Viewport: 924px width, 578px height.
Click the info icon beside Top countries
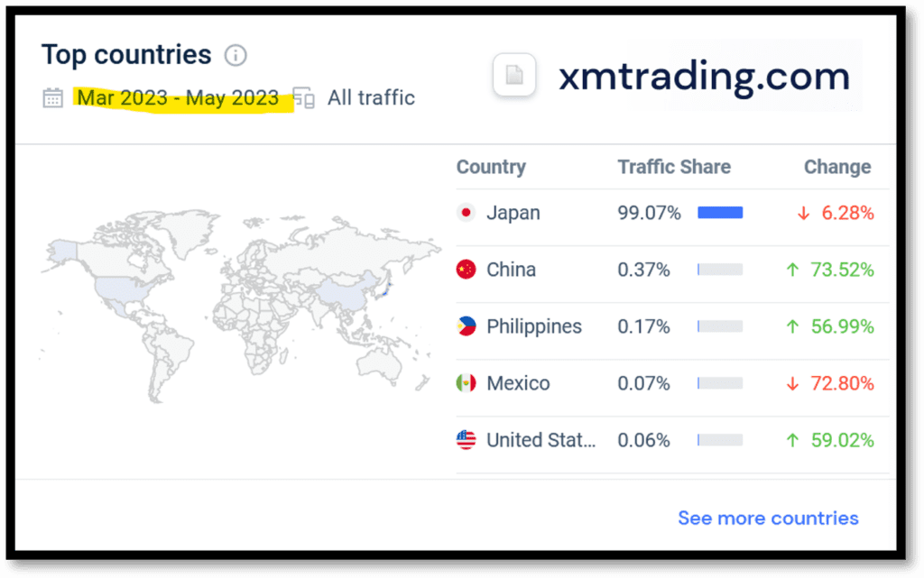tap(234, 55)
